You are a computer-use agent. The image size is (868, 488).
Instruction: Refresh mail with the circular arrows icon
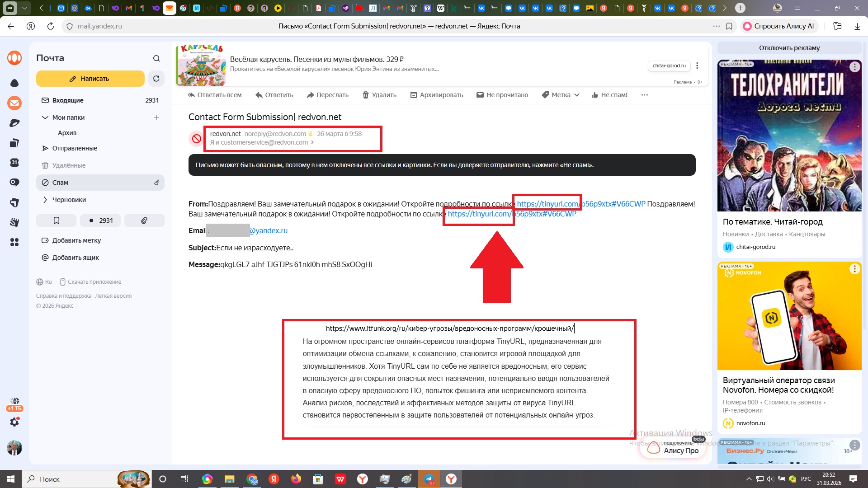pyautogui.click(x=156, y=79)
